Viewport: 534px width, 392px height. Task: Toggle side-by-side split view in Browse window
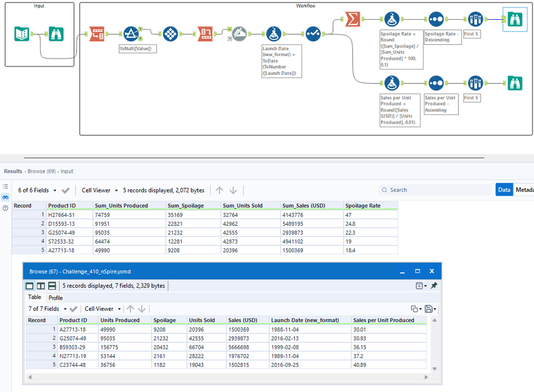(x=41, y=286)
